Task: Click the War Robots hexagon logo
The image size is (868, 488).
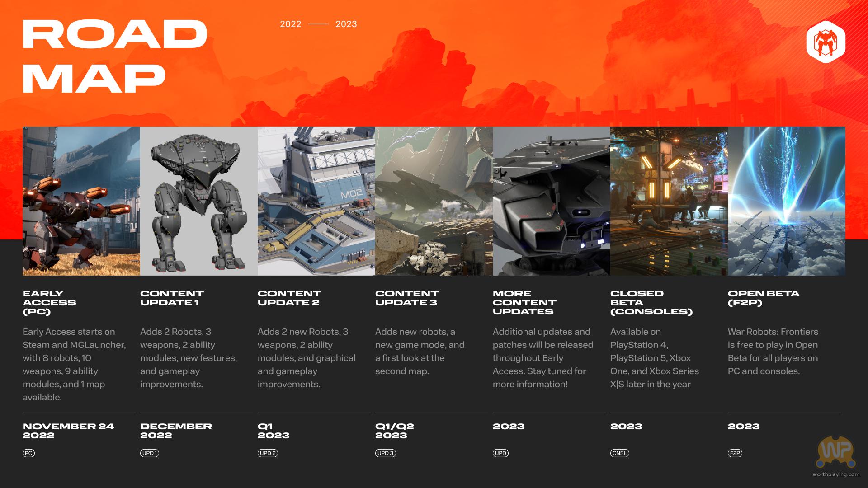Action: tap(826, 42)
